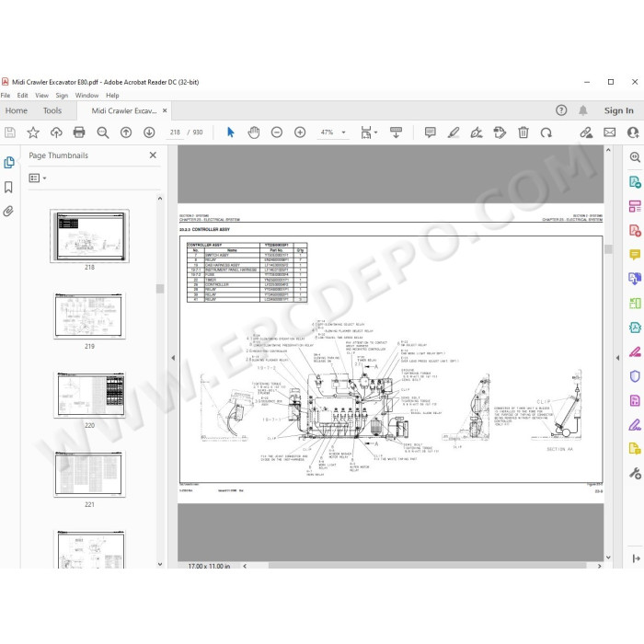This screenshot has height=644, width=644.
Task: Click horizontal scrollbar left arrow
Action: (246, 566)
